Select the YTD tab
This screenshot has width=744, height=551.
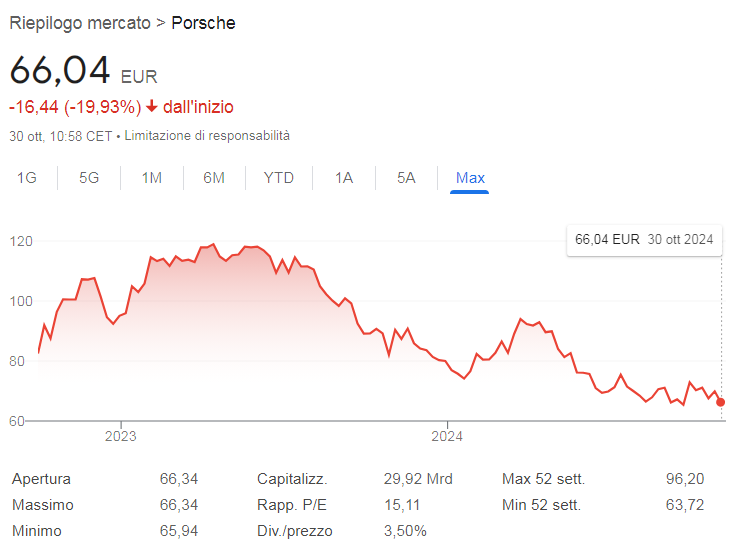[x=279, y=178]
